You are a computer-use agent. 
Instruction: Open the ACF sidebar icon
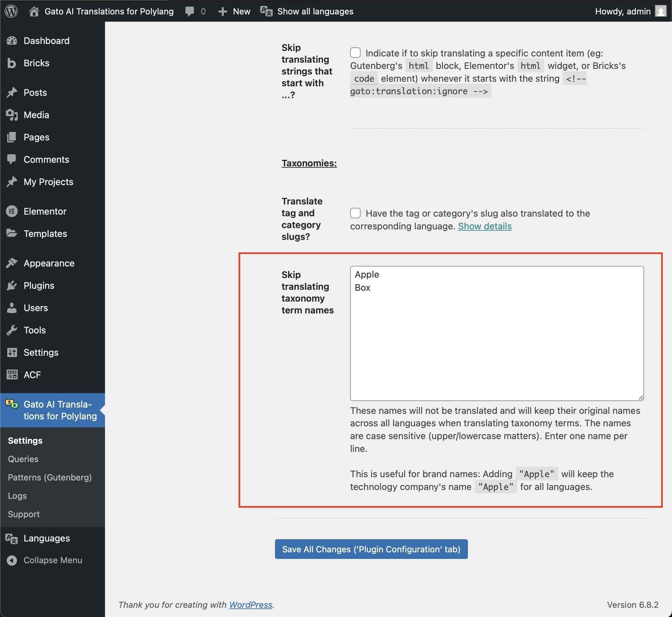12,374
